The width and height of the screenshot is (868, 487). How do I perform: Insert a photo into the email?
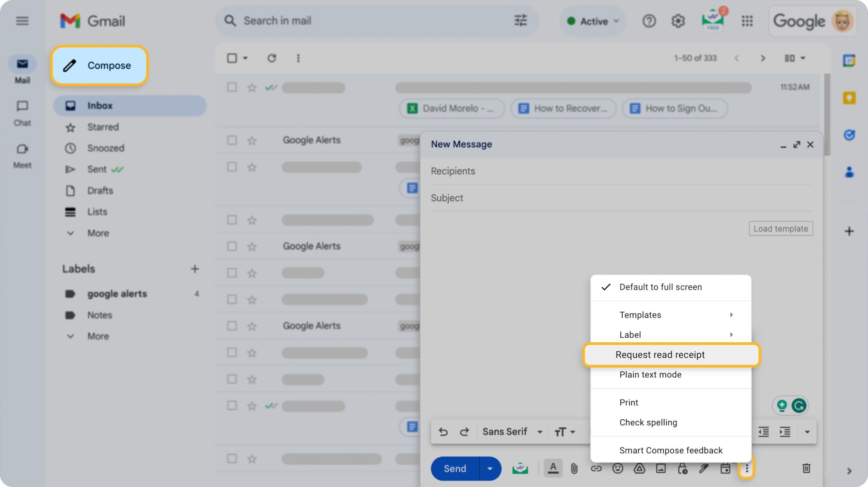(662, 468)
